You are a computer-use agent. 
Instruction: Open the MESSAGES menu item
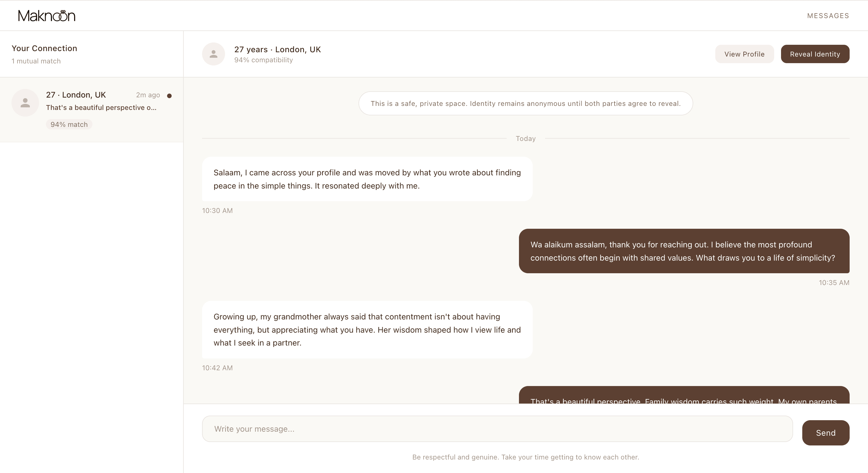828,16
